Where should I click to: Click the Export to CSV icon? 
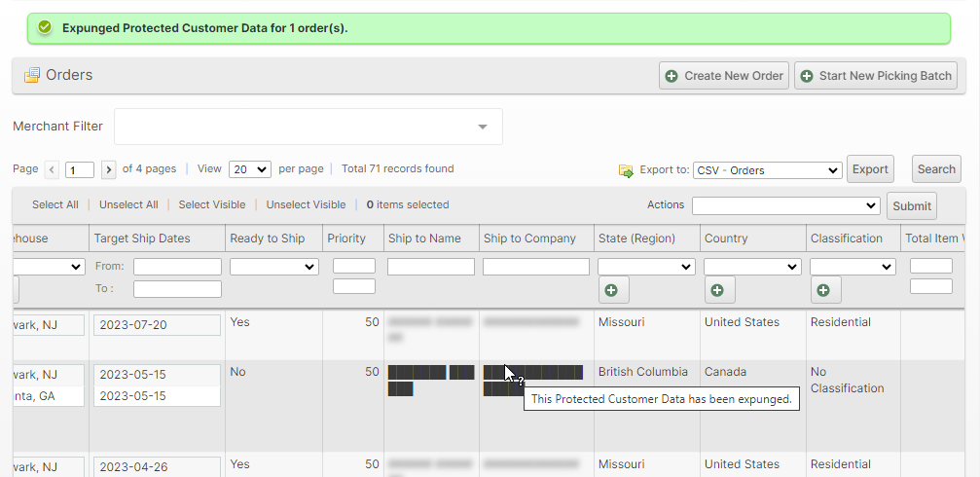point(626,170)
